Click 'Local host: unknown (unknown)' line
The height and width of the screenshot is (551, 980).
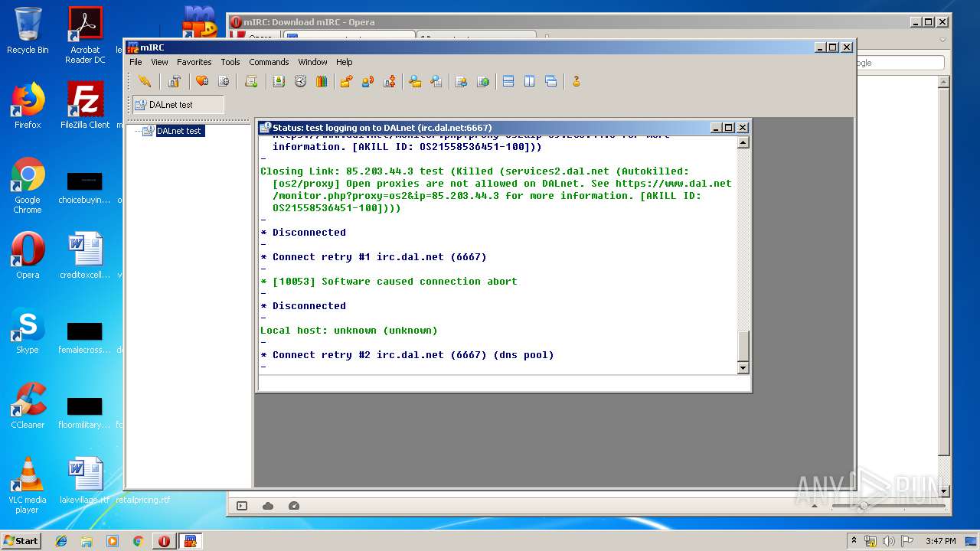(348, 331)
